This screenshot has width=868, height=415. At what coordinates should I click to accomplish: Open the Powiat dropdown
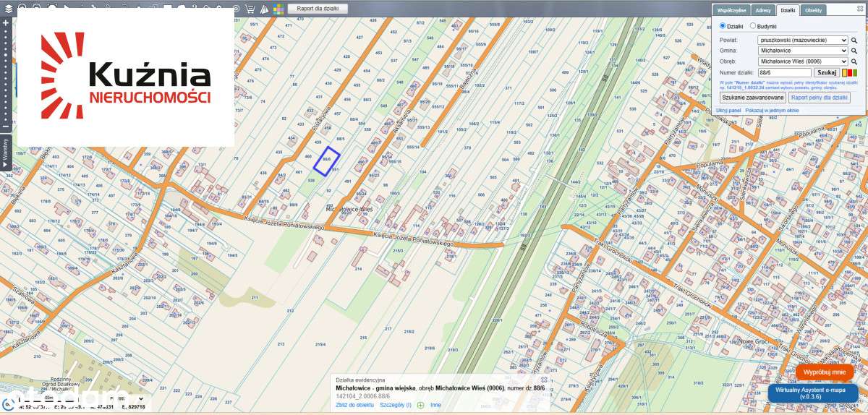coord(803,40)
